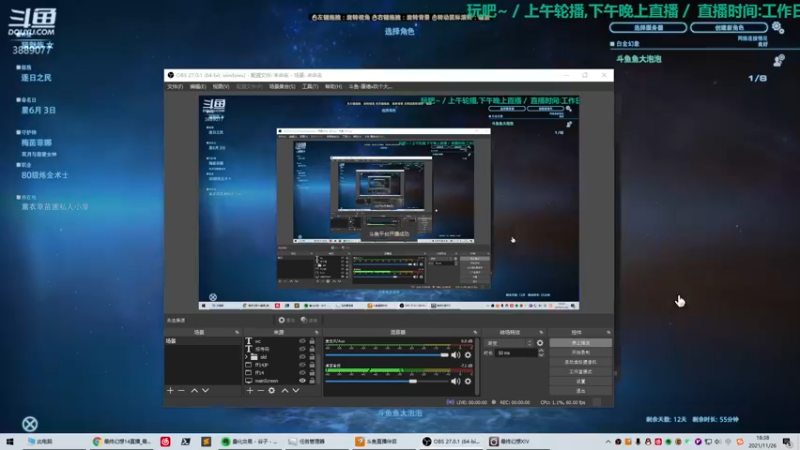Screen dimensions: 800x450
Task: Toggle visibility of the ff14 source
Action: (x=302, y=372)
